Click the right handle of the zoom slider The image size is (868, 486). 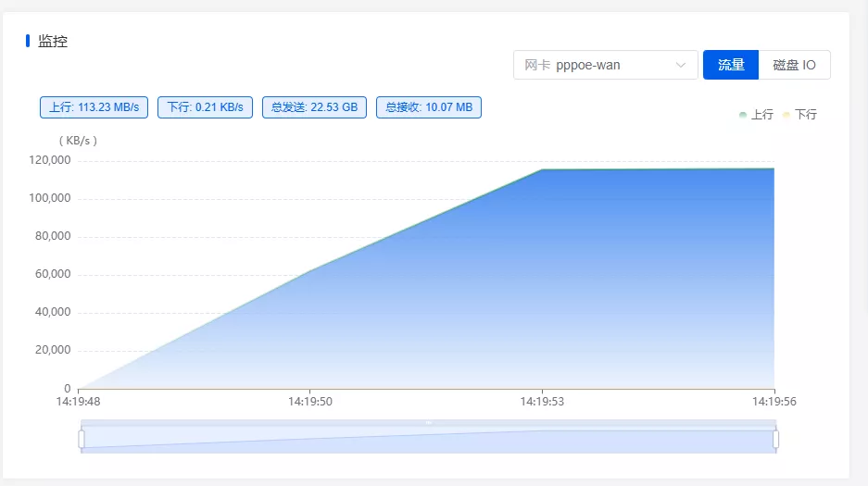[775, 439]
